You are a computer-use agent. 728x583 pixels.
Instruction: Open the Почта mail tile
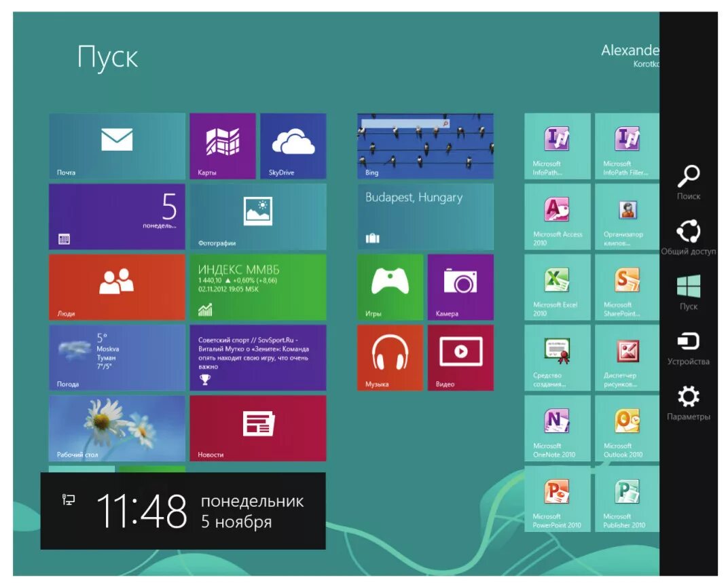click(x=117, y=146)
